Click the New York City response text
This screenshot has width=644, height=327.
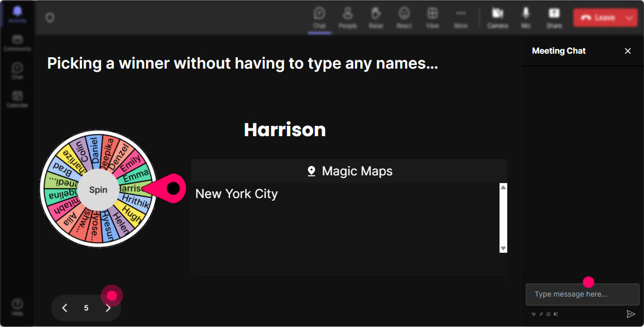pos(237,194)
